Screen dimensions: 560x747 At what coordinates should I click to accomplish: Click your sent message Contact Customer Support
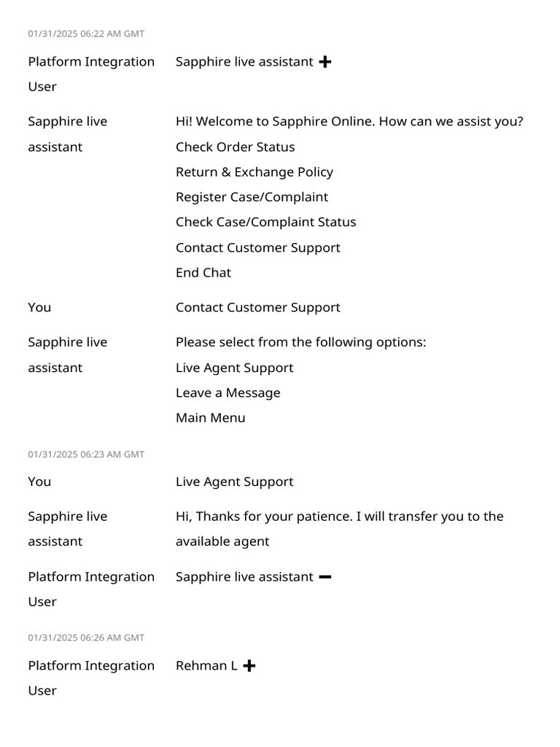258,308
